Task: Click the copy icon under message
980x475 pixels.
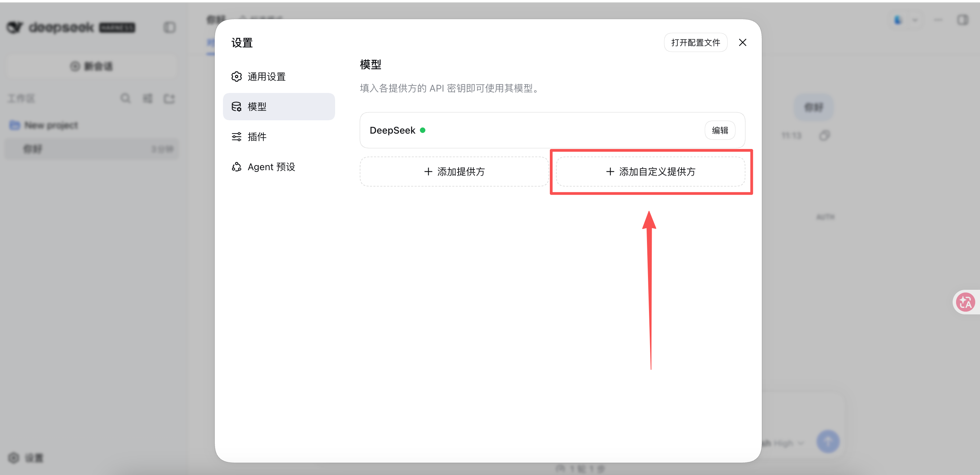Action: click(824, 135)
